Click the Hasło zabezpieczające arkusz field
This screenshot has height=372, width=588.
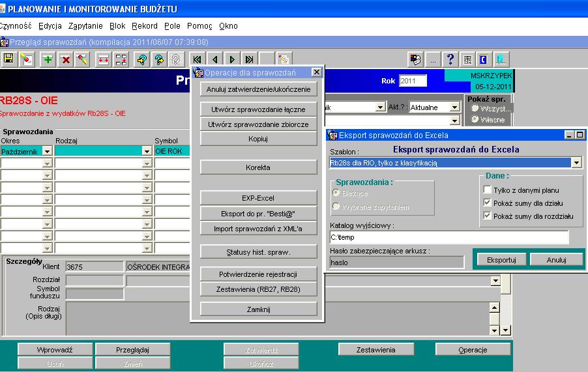point(396,263)
